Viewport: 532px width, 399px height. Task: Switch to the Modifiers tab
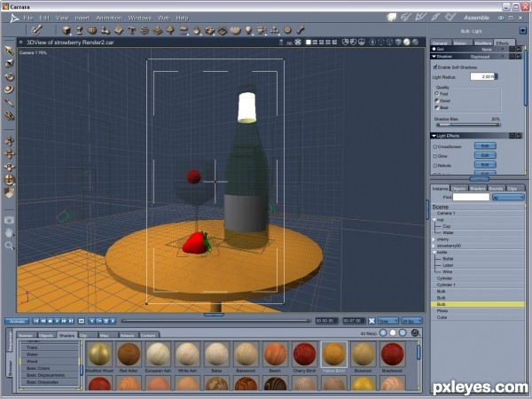[x=483, y=43]
